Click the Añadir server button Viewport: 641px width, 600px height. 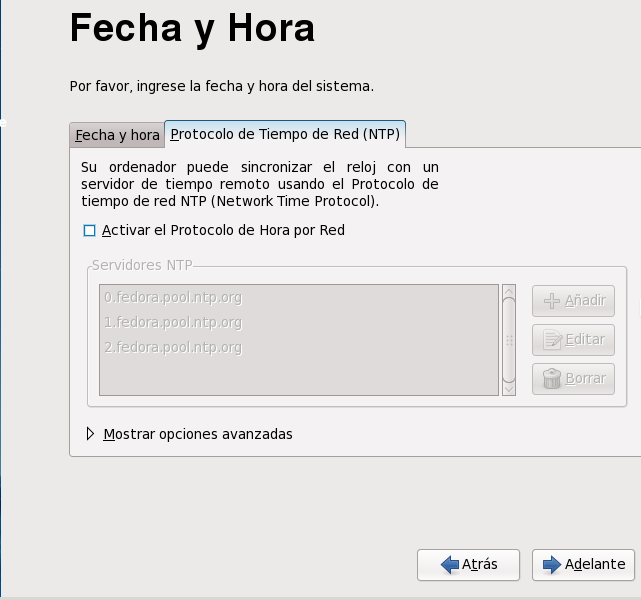(573, 301)
